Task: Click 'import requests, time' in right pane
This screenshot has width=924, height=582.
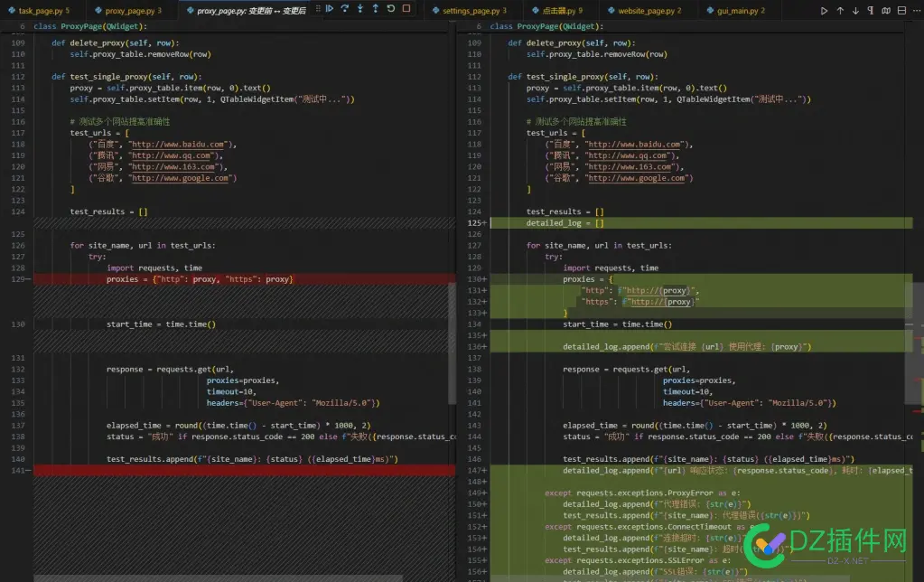Action: tap(611, 268)
